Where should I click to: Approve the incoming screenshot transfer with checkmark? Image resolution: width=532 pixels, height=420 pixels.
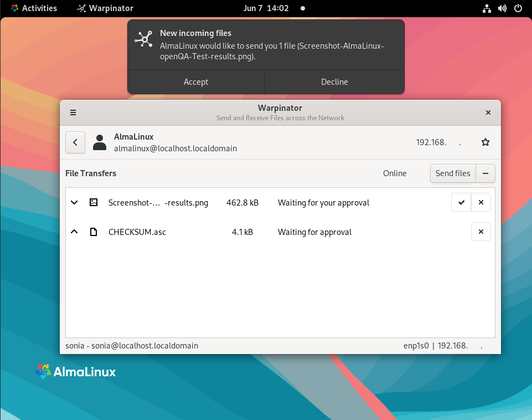461,203
